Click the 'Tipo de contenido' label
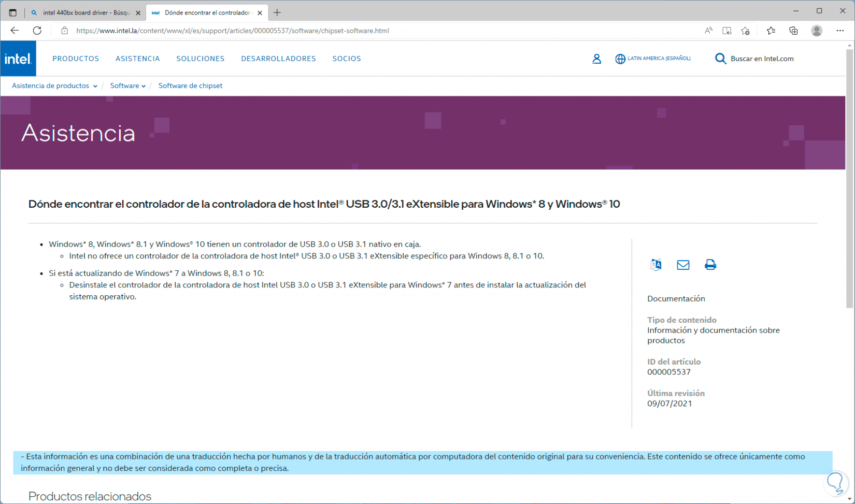Image resolution: width=855 pixels, height=504 pixels. pos(682,320)
